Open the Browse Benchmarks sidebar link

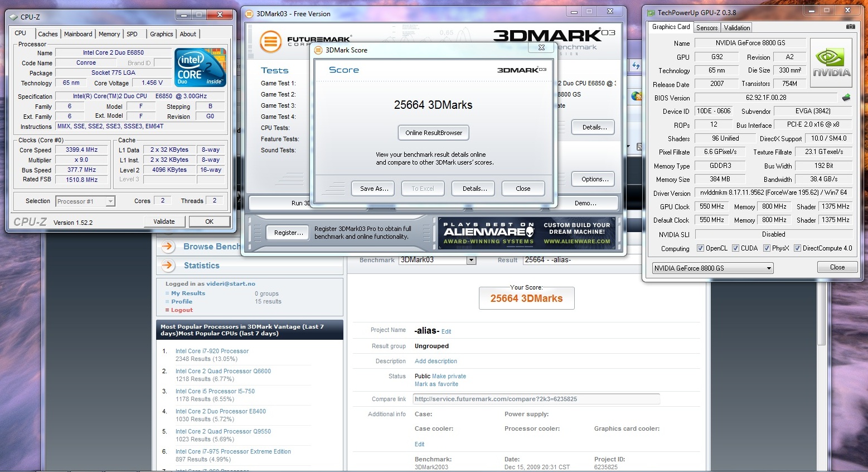(x=212, y=247)
